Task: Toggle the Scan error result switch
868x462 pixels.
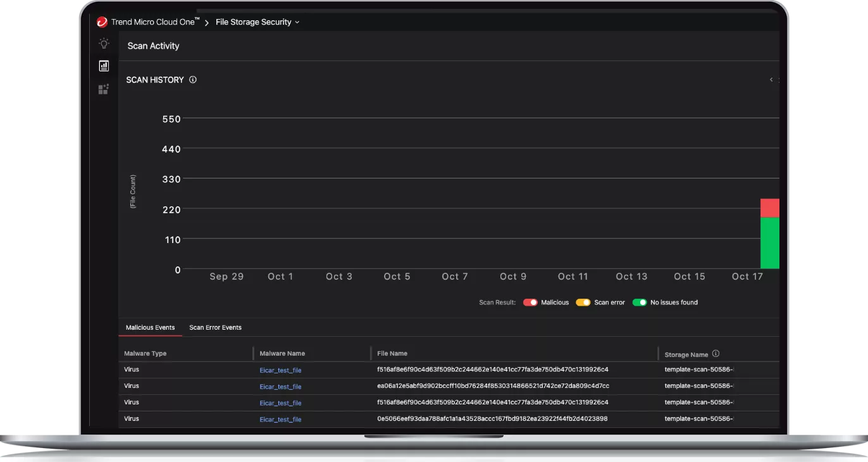Action: (583, 303)
